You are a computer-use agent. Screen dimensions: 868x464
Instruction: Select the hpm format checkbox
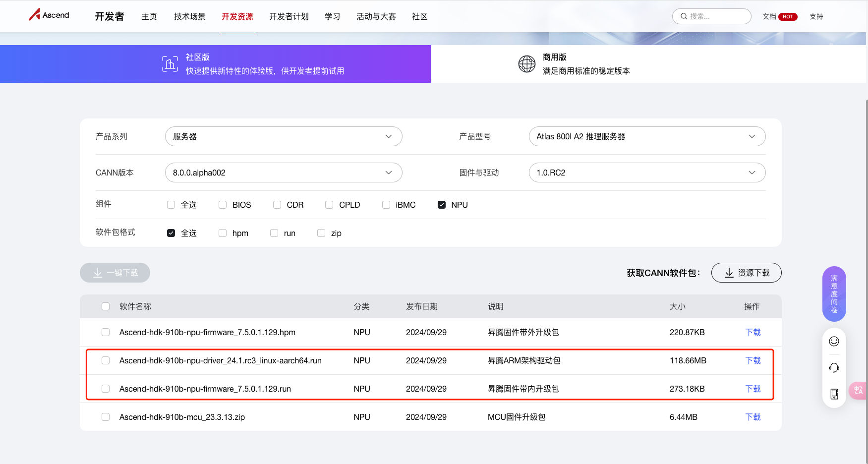(x=223, y=233)
